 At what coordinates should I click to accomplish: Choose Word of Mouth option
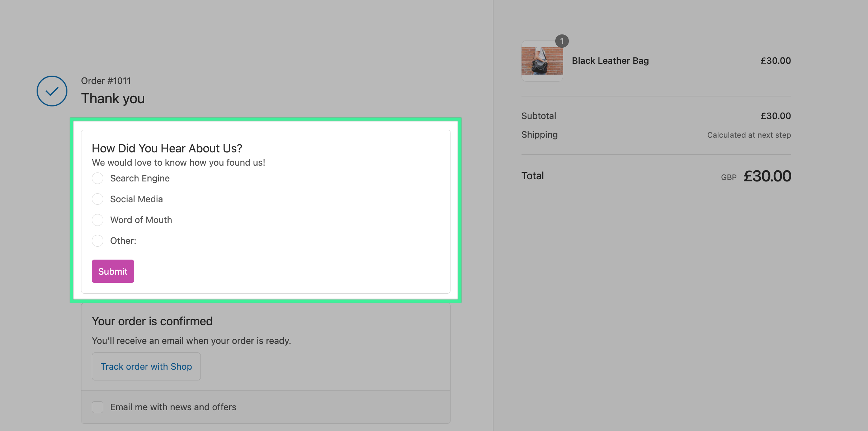[98, 220]
